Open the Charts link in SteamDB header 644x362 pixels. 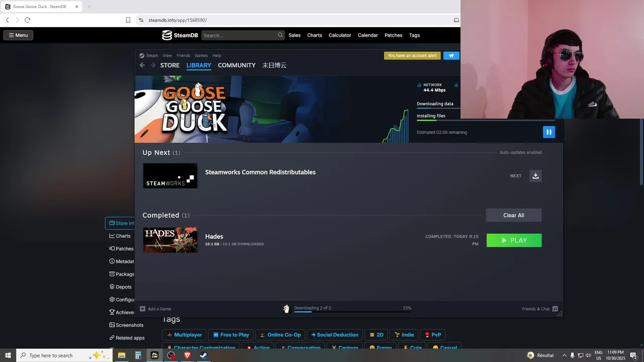click(x=314, y=35)
